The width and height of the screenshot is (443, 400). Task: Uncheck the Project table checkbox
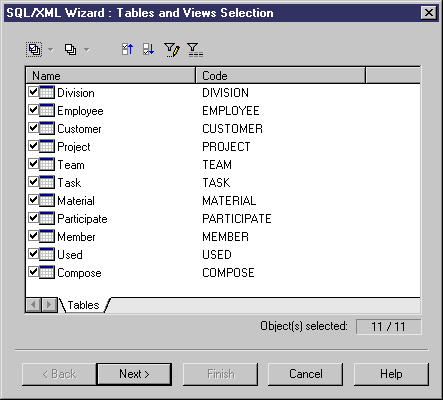pyautogui.click(x=33, y=146)
